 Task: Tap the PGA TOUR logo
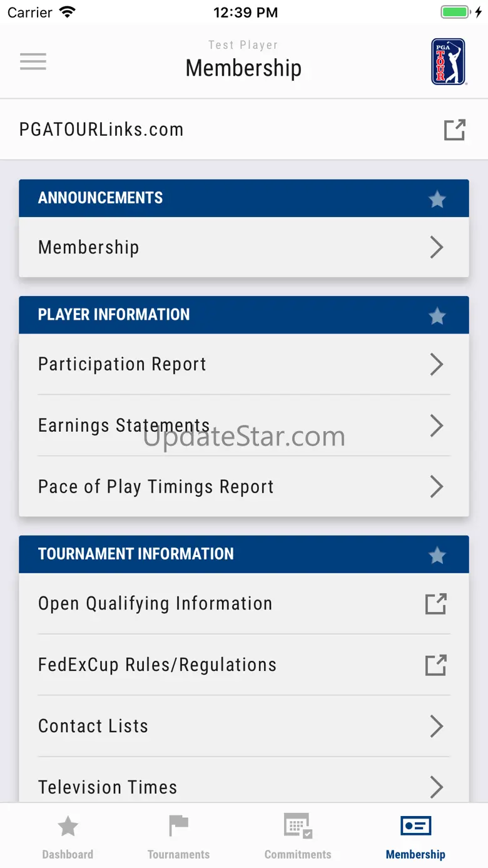tap(448, 61)
